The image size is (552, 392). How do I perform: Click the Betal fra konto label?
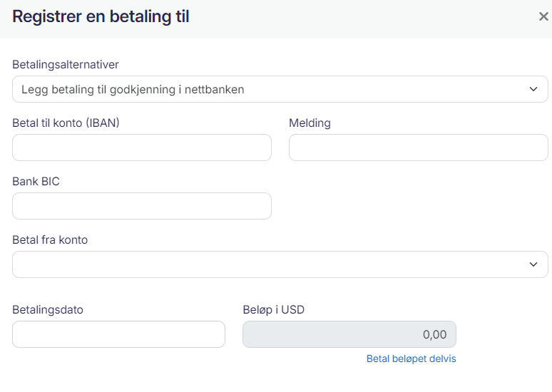(x=50, y=240)
